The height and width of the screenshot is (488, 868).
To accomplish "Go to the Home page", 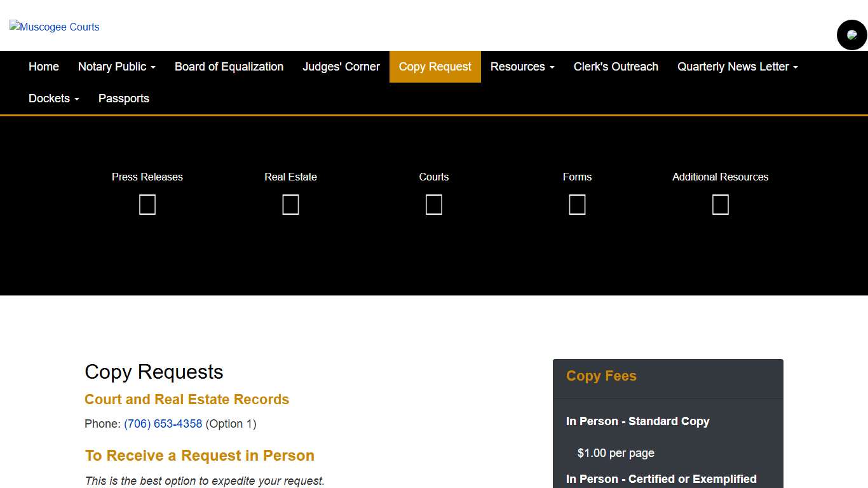I will (44, 67).
